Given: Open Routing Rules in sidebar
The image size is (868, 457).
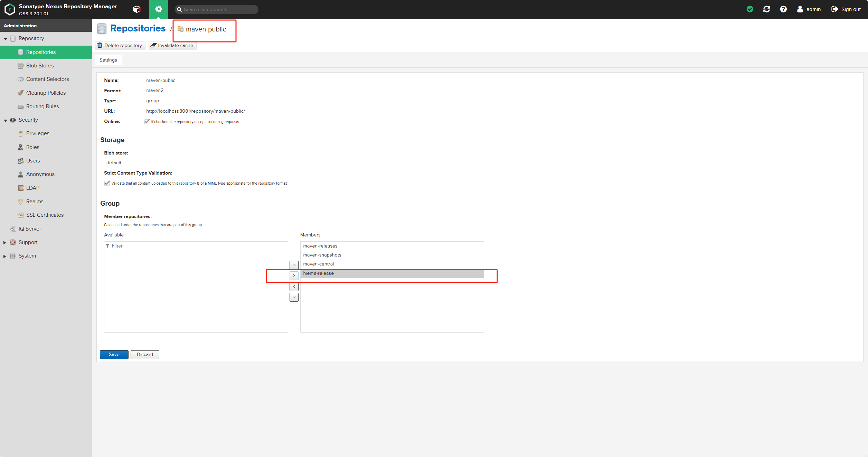Looking at the screenshot, I should coord(46,106).
